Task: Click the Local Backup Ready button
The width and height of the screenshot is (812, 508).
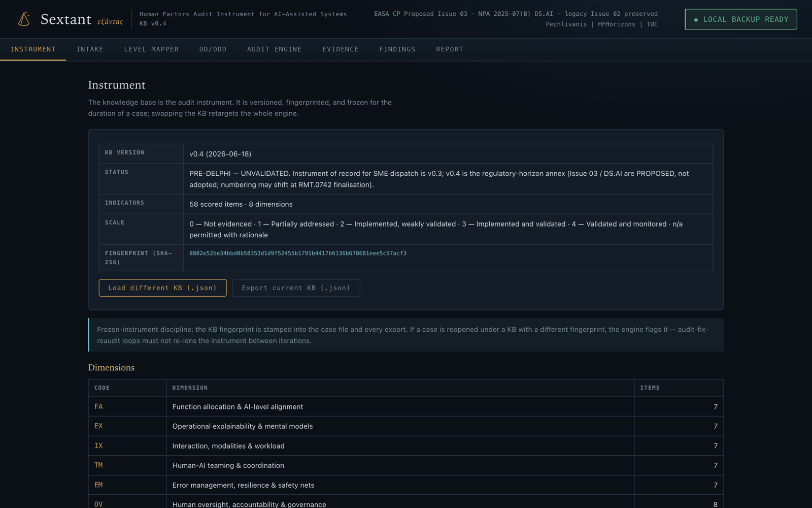Action: (740, 19)
